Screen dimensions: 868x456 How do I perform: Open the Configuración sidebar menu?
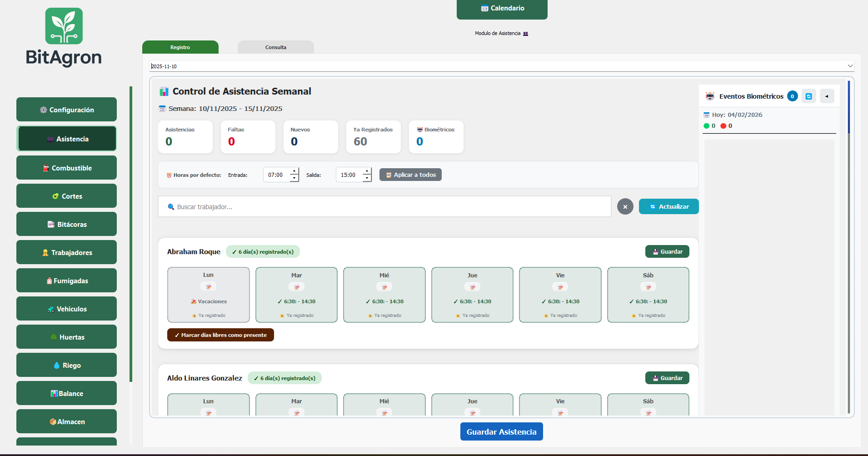pos(66,110)
